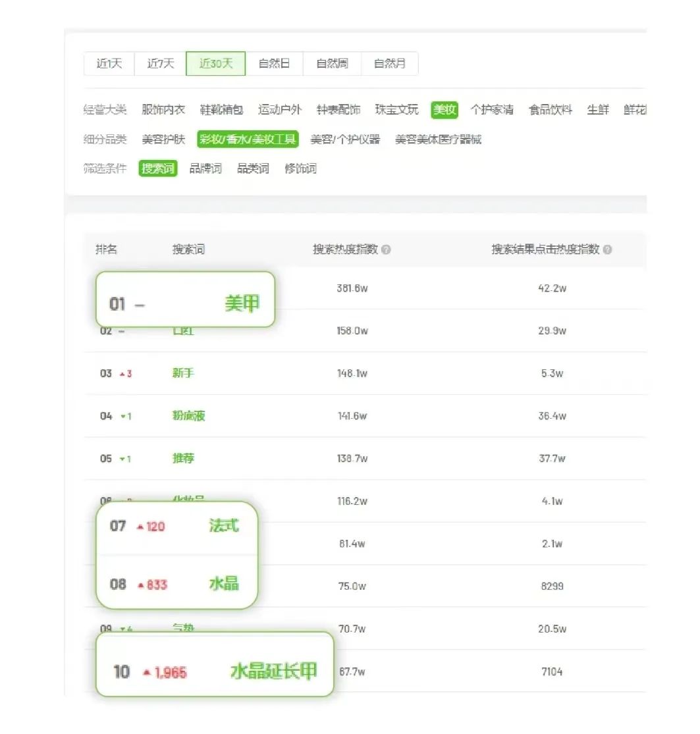Click the 29.9w click heat value
Viewport: 700px width, 734px height.
tap(552, 331)
